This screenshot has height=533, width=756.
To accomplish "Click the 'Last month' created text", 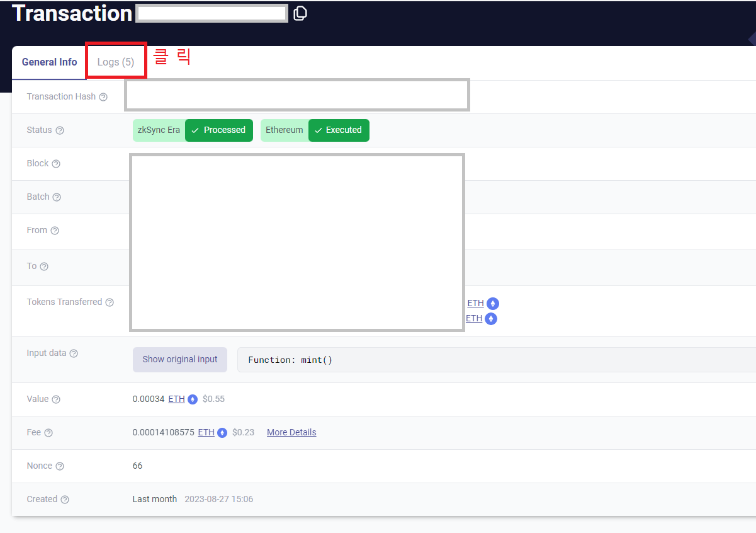I will (x=155, y=499).
